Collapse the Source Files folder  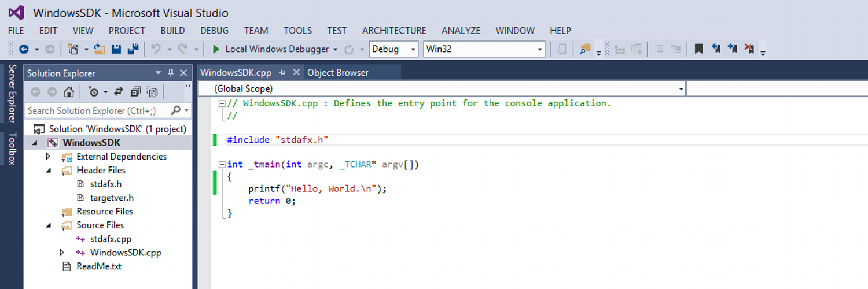48,225
